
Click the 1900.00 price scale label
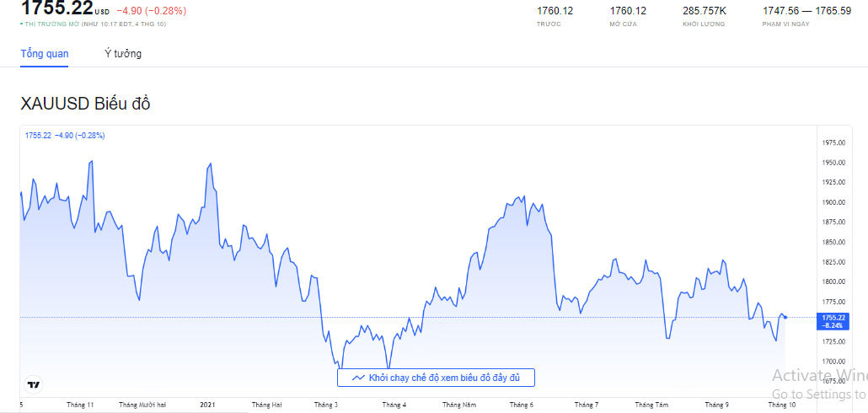[834, 202]
